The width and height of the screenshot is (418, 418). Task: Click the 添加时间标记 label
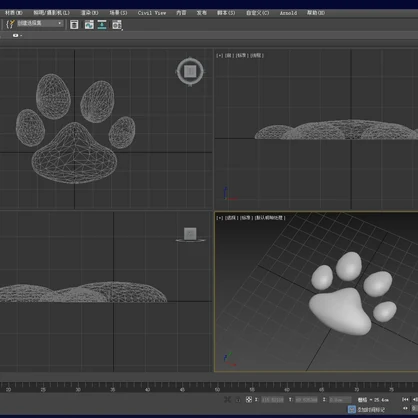(x=371, y=410)
